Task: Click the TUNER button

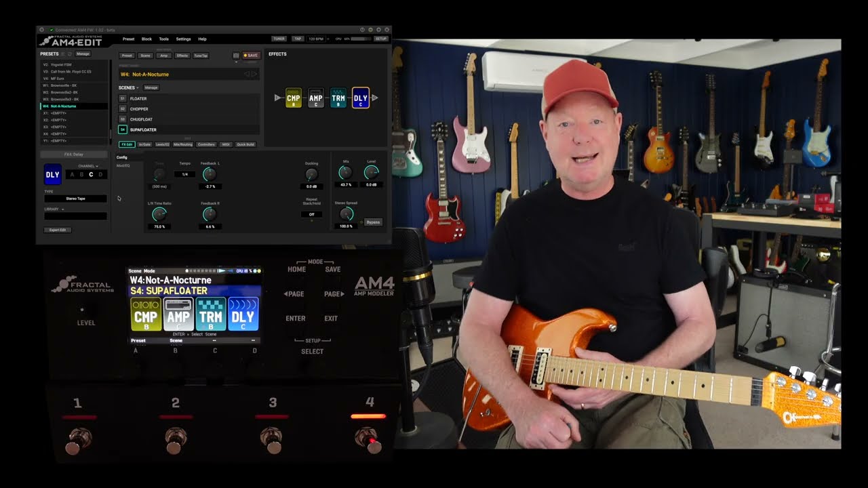Action: (279, 39)
